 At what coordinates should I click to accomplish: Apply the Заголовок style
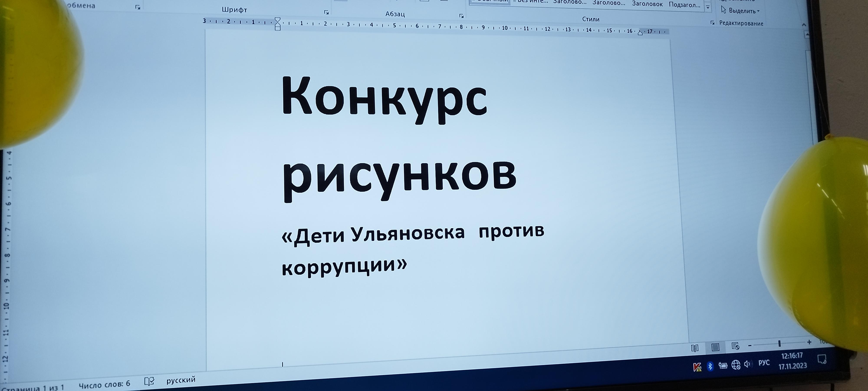647,4
